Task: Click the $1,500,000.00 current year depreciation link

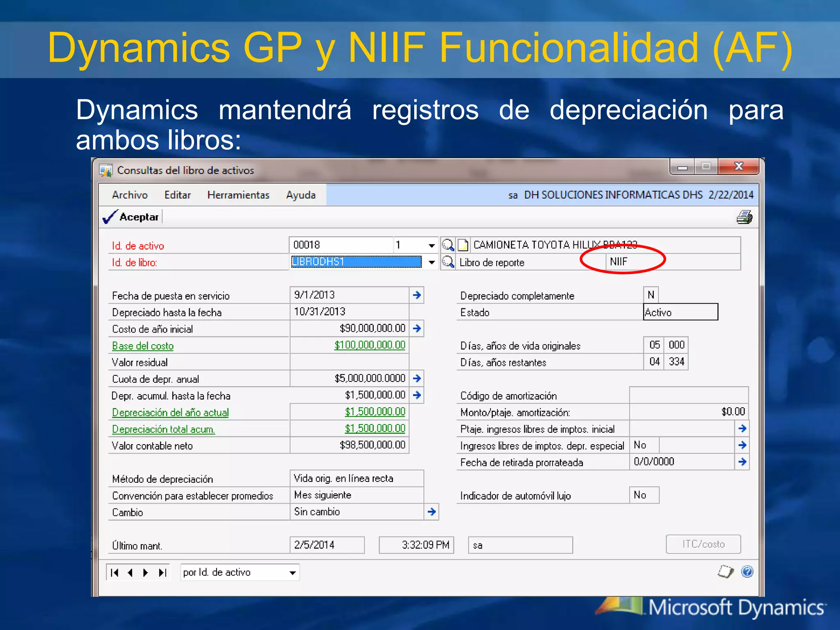Action: 375,411
